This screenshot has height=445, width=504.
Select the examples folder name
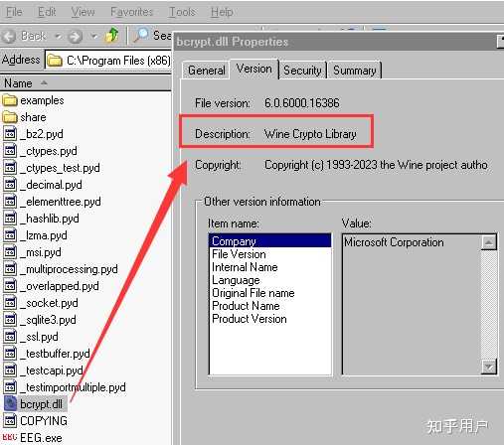click(42, 100)
